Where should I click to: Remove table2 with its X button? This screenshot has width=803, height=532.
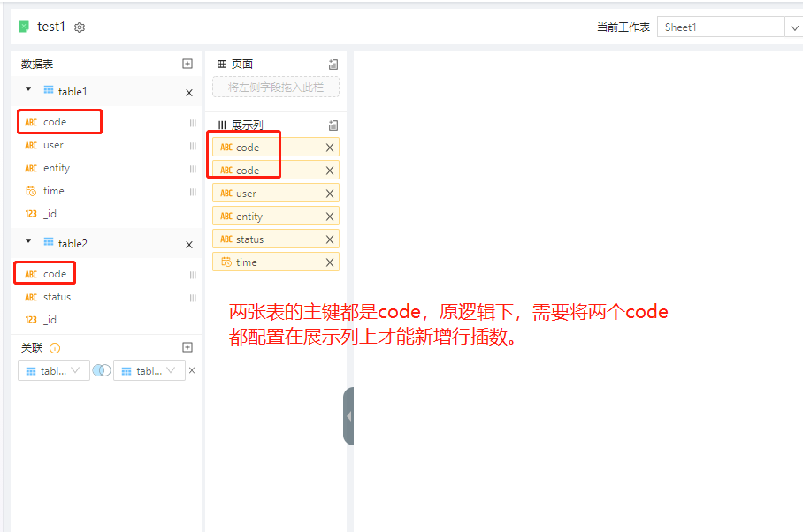click(189, 245)
